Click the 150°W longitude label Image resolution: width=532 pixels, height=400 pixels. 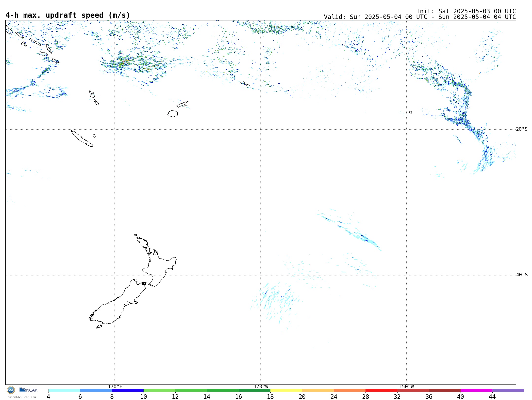tap(406, 386)
